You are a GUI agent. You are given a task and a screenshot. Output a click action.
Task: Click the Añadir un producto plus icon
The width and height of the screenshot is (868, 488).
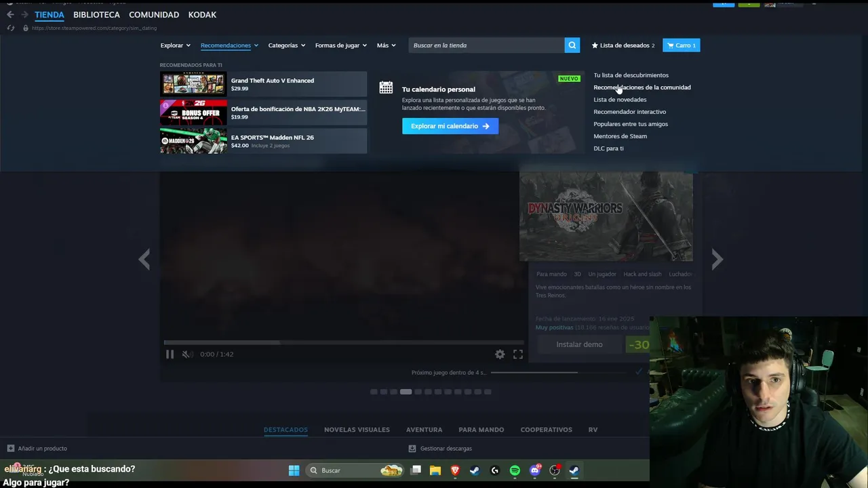11,448
